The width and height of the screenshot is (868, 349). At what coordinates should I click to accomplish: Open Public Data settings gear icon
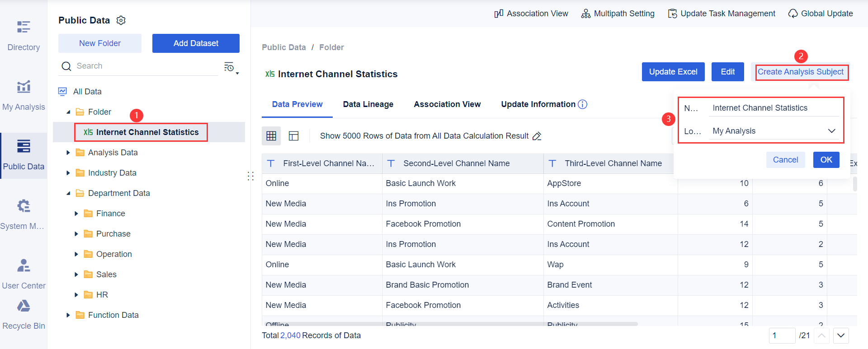[121, 20]
